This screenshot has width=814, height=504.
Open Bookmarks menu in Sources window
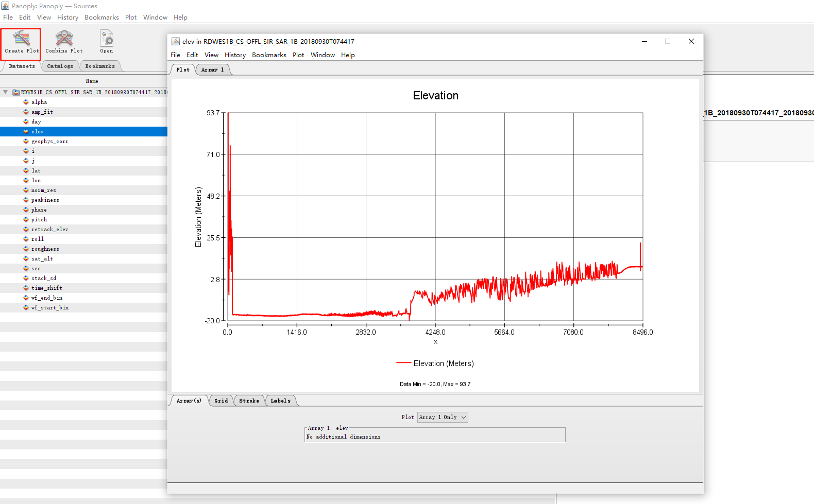(x=101, y=17)
